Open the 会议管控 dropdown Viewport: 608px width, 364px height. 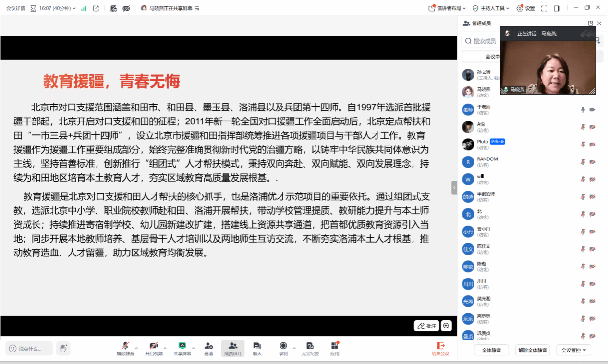coord(573,351)
